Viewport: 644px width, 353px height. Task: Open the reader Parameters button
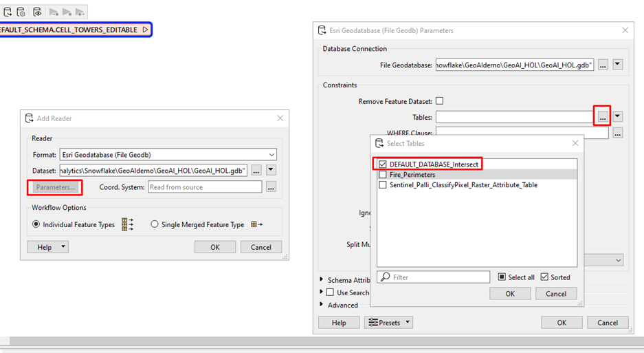pos(55,187)
